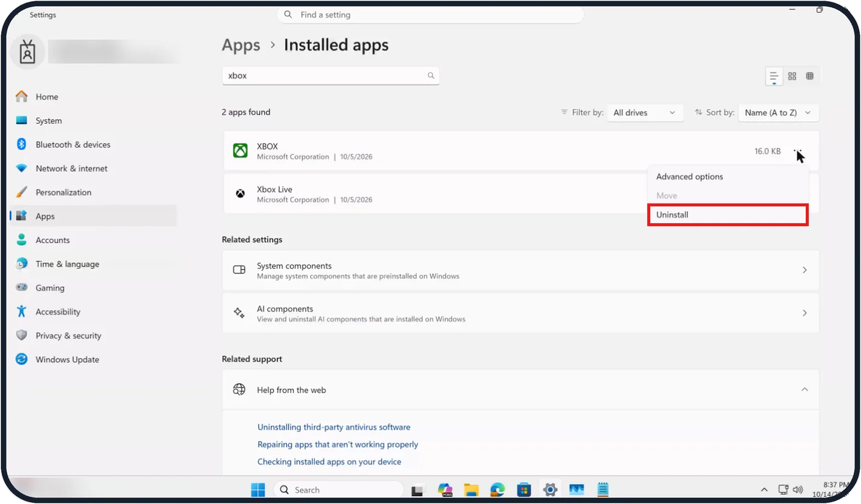Open Microsoft 365 Copilot from taskbar
This screenshot has width=861, height=504.
pos(445,490)
